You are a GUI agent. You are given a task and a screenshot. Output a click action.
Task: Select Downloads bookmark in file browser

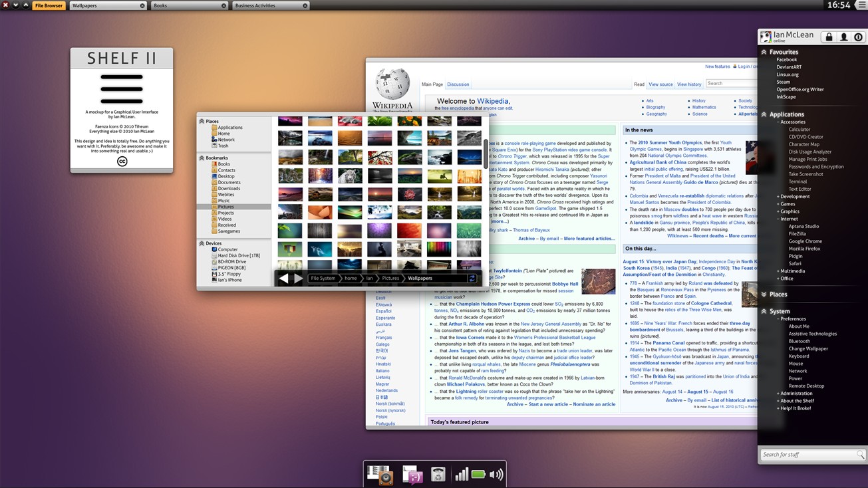point(229,188)
